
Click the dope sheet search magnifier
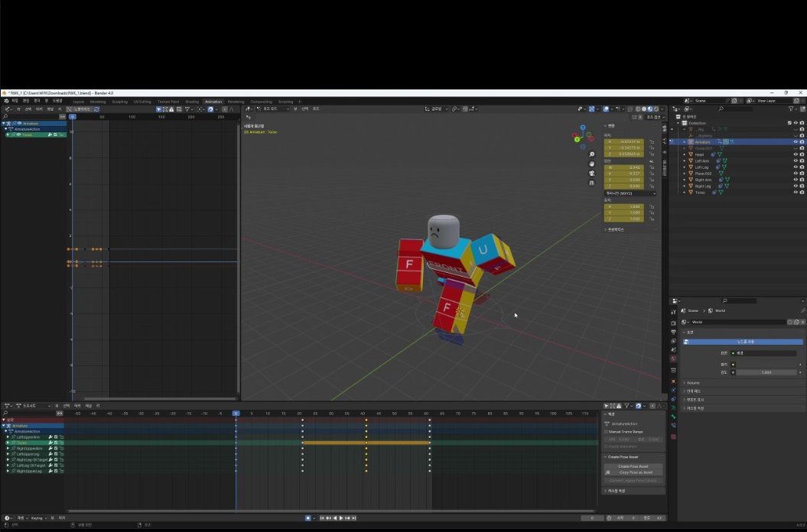pos(5,414)
